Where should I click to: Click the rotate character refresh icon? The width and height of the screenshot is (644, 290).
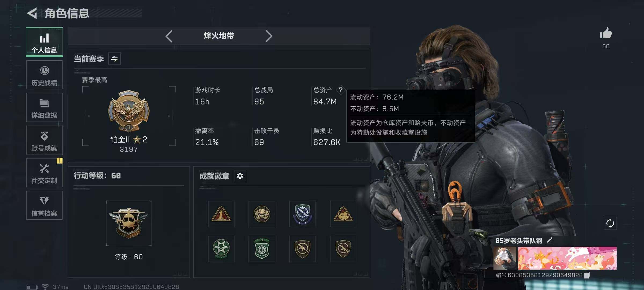610,223
